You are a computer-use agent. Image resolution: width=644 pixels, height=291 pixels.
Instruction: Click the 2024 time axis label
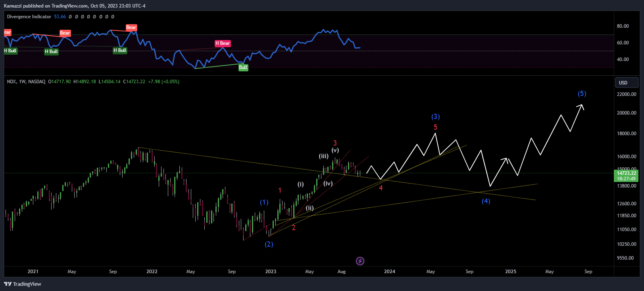[x=390, y=272]
